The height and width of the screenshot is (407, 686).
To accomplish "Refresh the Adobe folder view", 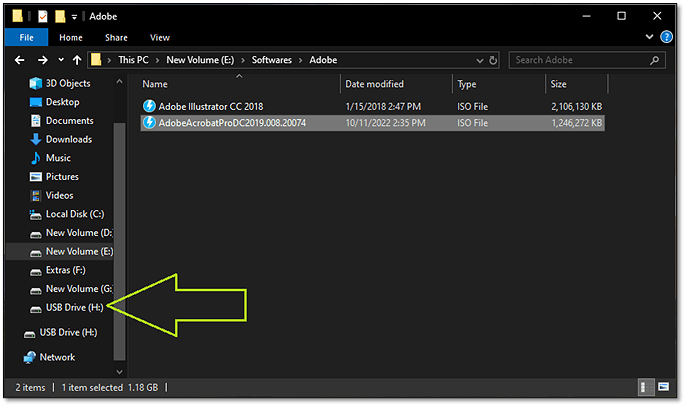I will tap(493, 60).
